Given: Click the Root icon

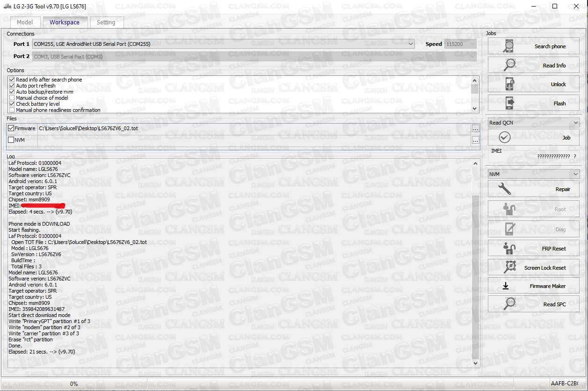Looking at the screenshot, I should [509, 209].
